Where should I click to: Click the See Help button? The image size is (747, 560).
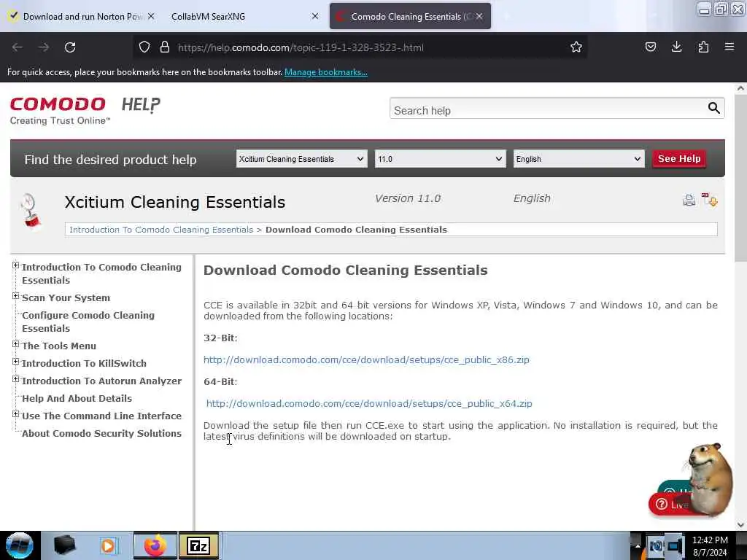[x=679, y=158]
